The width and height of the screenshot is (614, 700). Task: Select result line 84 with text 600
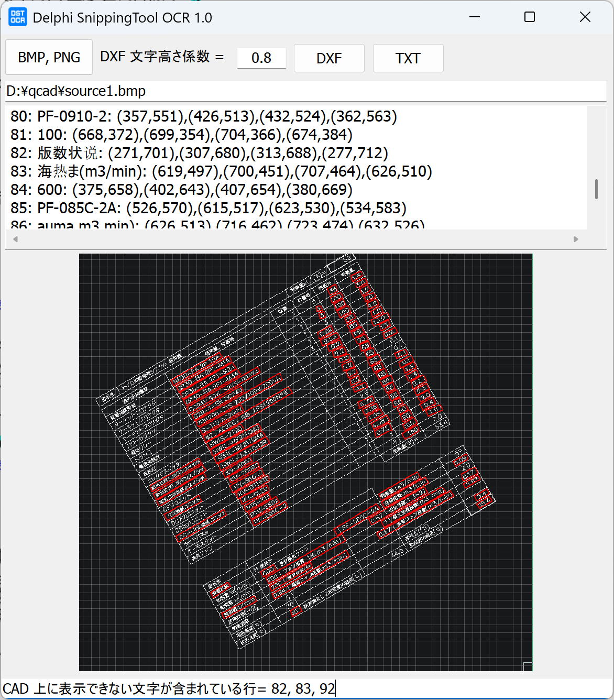point(181,190)
